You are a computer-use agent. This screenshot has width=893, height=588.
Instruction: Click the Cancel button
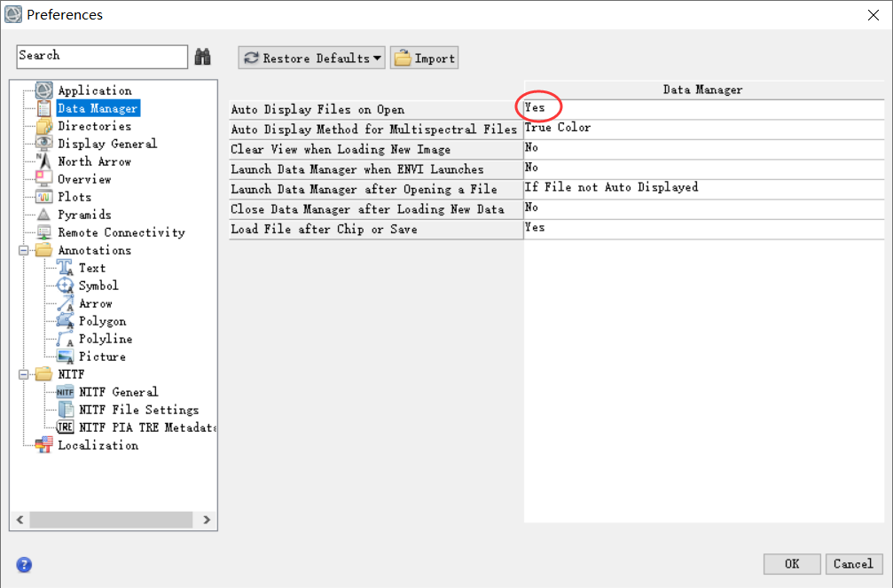pos(854,564)
